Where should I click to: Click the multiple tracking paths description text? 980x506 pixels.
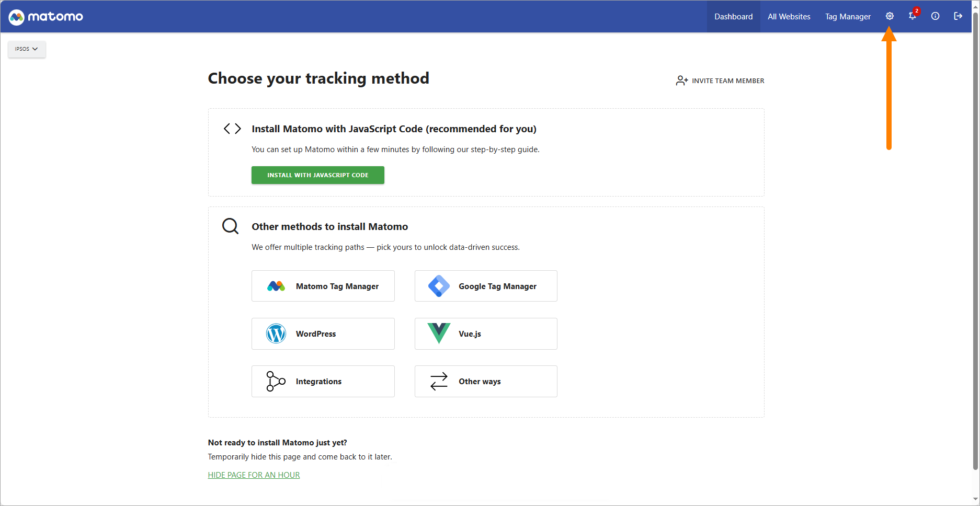point(386,247)
